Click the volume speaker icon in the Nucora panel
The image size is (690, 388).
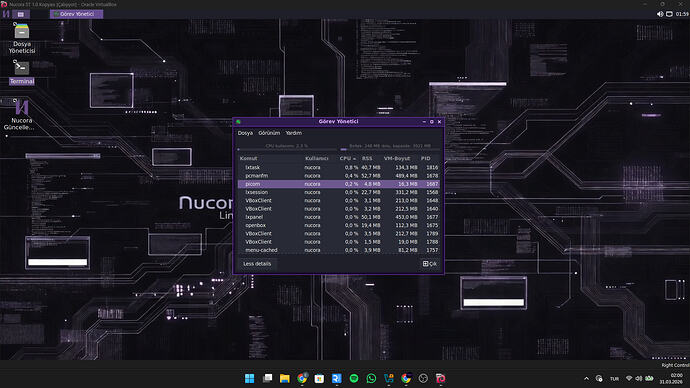(x=660, y=14)
